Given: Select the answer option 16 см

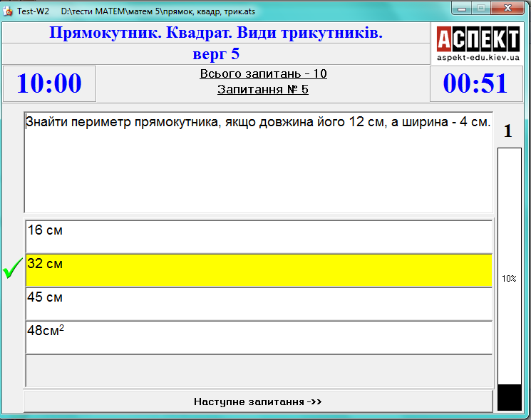Looking at the screenshot, I should [x=259, y=237].
